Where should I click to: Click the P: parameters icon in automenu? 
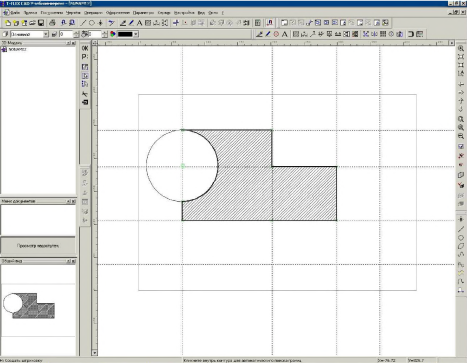coord(85,57)
